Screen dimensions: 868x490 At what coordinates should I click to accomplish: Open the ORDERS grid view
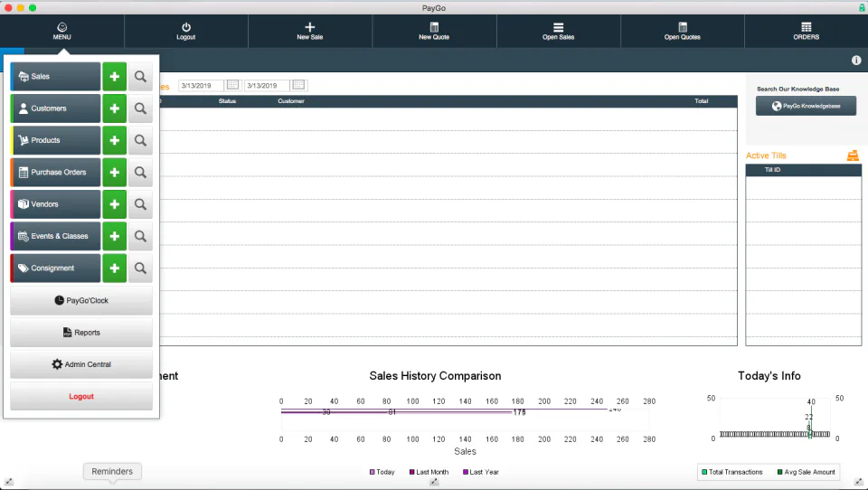pyautogui.click(x=806, y=31)
